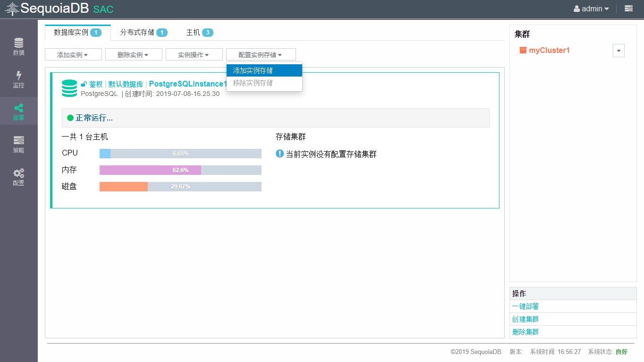This screenshot has height=362, width=644.
Task: Select myCluster1 in the cluster list
Action: click(x=549, y=50)
